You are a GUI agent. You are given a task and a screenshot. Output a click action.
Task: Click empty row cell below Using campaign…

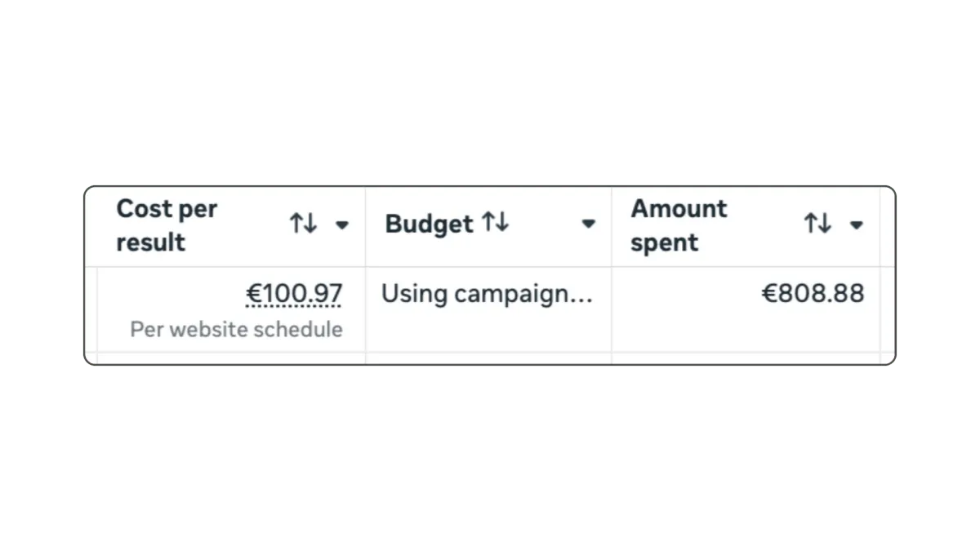pos(488,358)
